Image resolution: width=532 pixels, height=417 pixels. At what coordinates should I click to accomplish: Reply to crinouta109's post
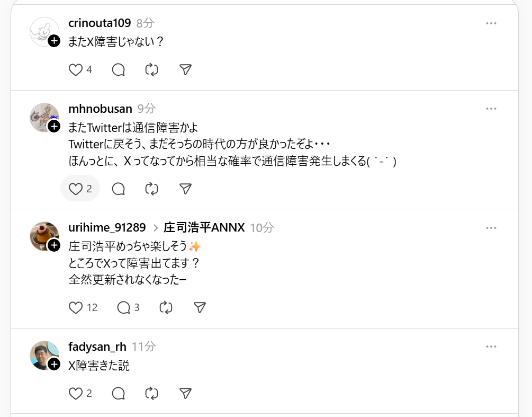tap(119, 69)
